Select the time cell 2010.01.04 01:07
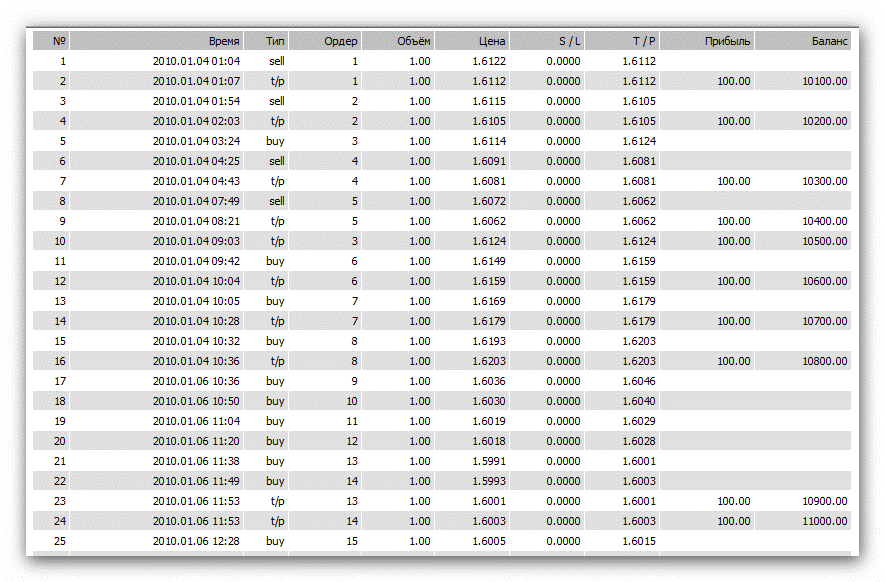885x582 pixels. tap(196, 81)
